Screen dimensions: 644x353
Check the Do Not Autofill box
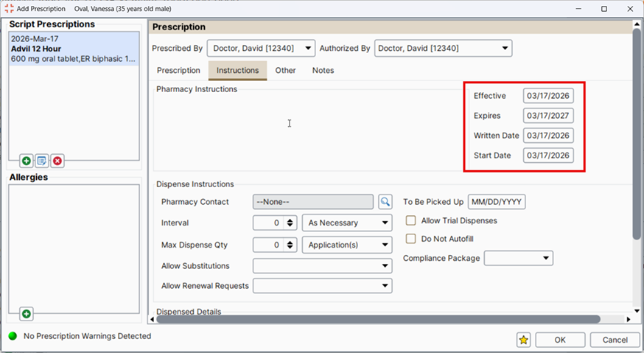[x=411, y=239]
